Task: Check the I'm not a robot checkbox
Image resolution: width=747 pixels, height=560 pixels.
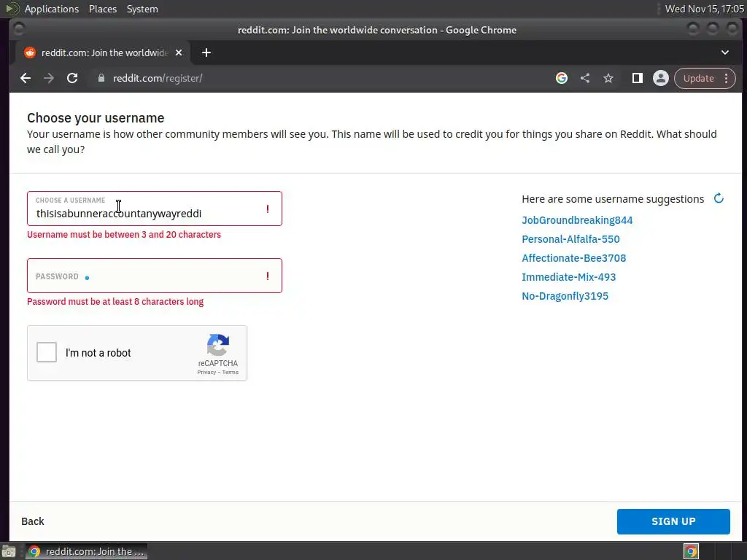Action: click(47, 352)
